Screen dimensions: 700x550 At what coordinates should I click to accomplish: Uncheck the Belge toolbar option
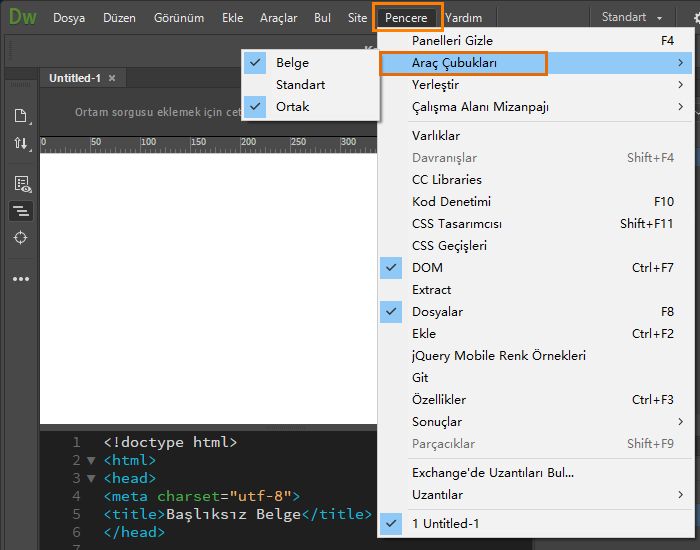(x=292, y=63)
